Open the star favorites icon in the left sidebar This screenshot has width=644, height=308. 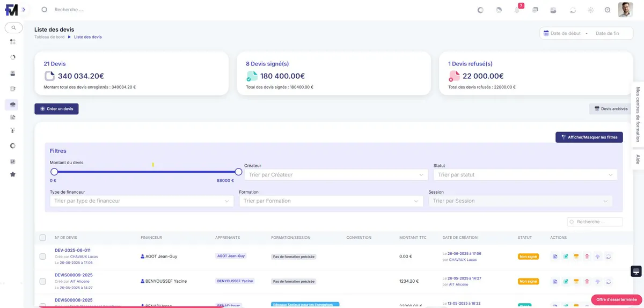[13, 174]
